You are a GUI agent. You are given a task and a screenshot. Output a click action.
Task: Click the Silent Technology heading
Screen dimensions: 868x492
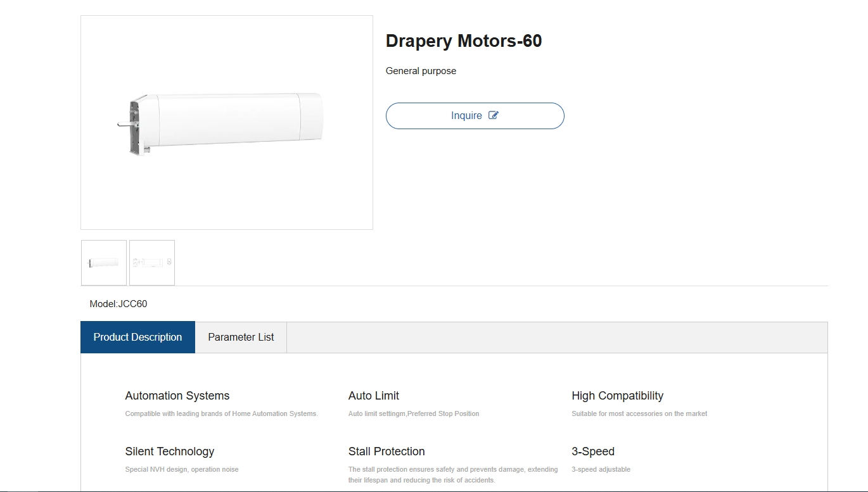click(170, 451)
